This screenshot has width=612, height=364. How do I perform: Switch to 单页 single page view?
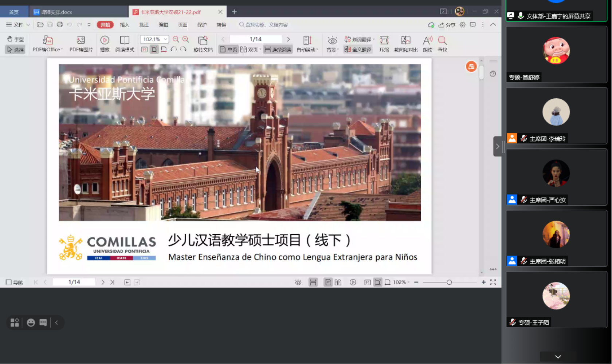pos(228,50)
